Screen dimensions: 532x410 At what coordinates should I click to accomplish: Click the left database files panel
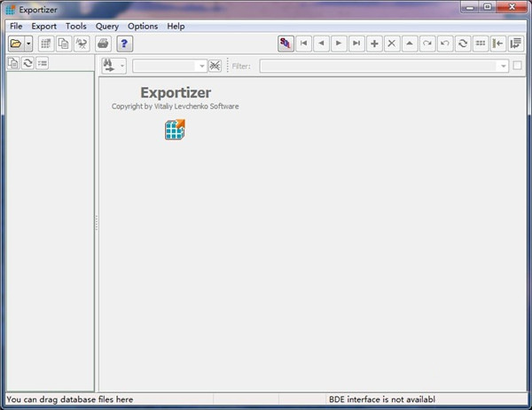[51, 231]
